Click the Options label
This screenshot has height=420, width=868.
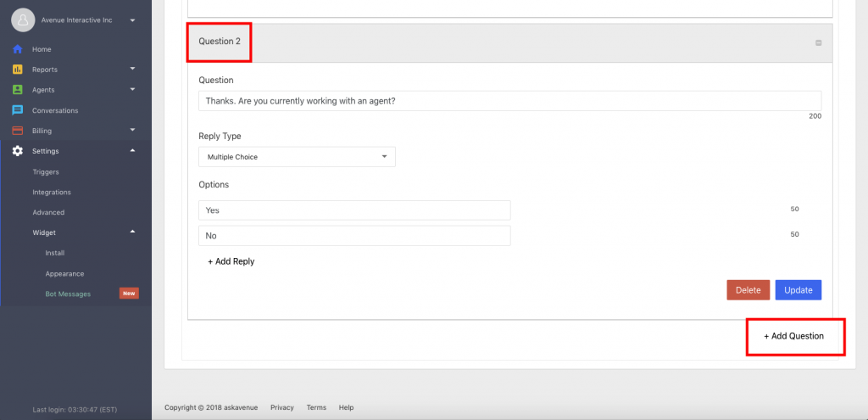(214, 184)
